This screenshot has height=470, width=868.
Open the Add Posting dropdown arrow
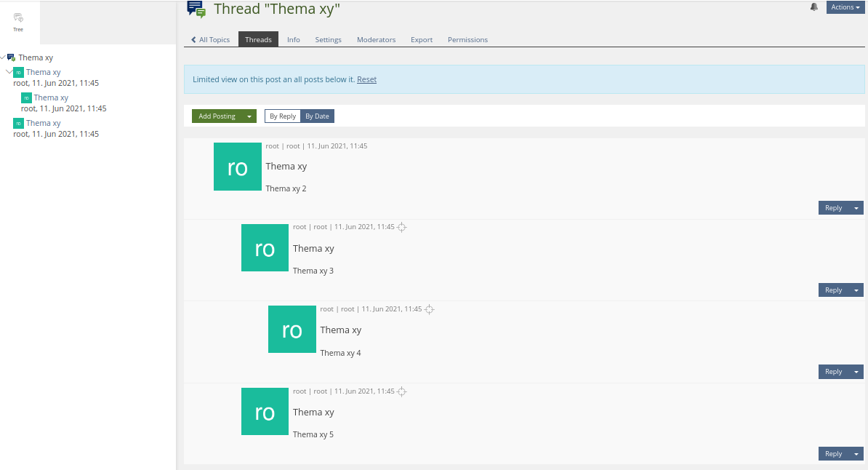pyautogui.click(x=249, y=116)
